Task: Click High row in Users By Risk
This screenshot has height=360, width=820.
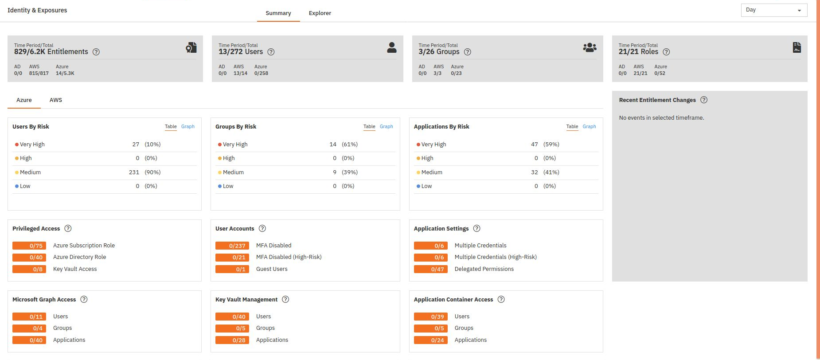Action: pyautogui.click(x=105, y=158)
